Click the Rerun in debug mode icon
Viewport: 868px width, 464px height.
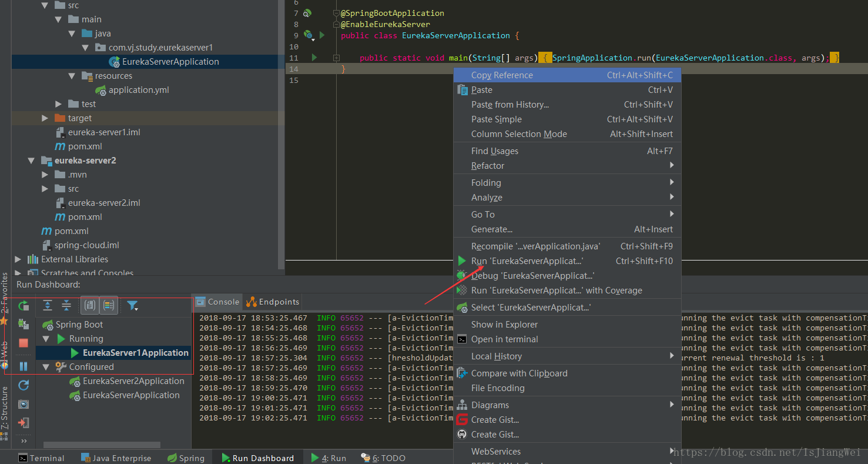(x=24, y=324)
